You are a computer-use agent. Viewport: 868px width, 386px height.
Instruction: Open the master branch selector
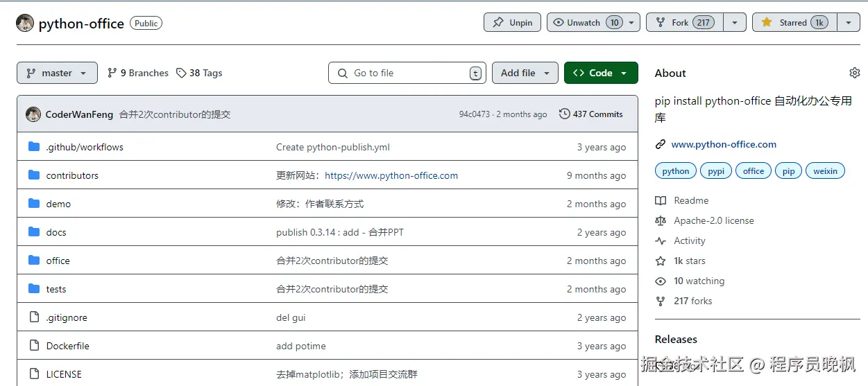click(x=57, y=73)
